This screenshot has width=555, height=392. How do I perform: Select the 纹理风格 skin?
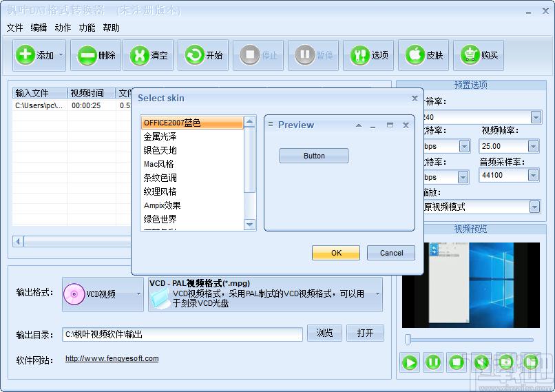[192, 192]
